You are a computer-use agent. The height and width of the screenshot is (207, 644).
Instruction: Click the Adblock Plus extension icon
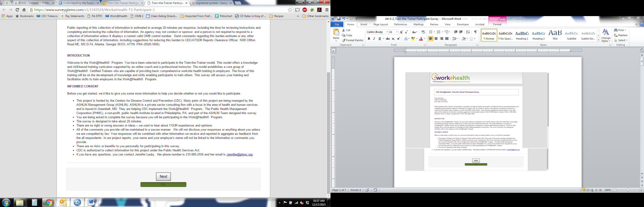pos(305,10)
